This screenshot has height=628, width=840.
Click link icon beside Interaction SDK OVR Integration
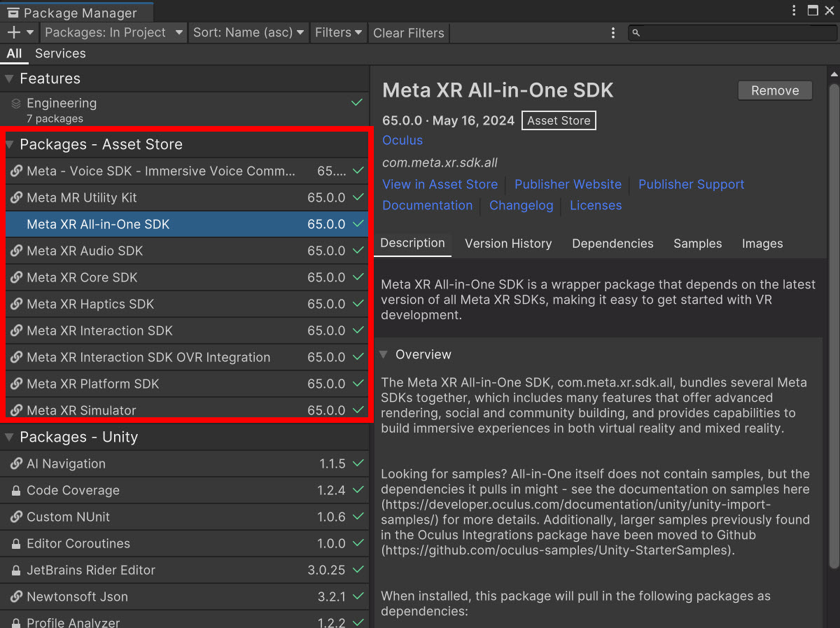(16, 357)
